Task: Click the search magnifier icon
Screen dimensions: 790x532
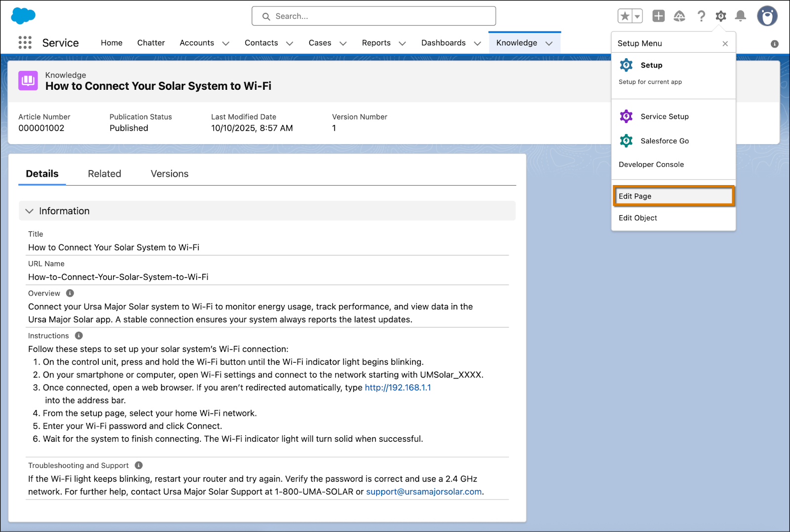Action: tap(266, 16)
